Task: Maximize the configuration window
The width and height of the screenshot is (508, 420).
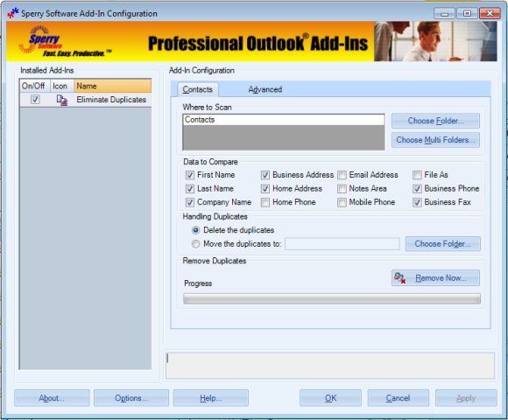Action: (x=467, y=14)
